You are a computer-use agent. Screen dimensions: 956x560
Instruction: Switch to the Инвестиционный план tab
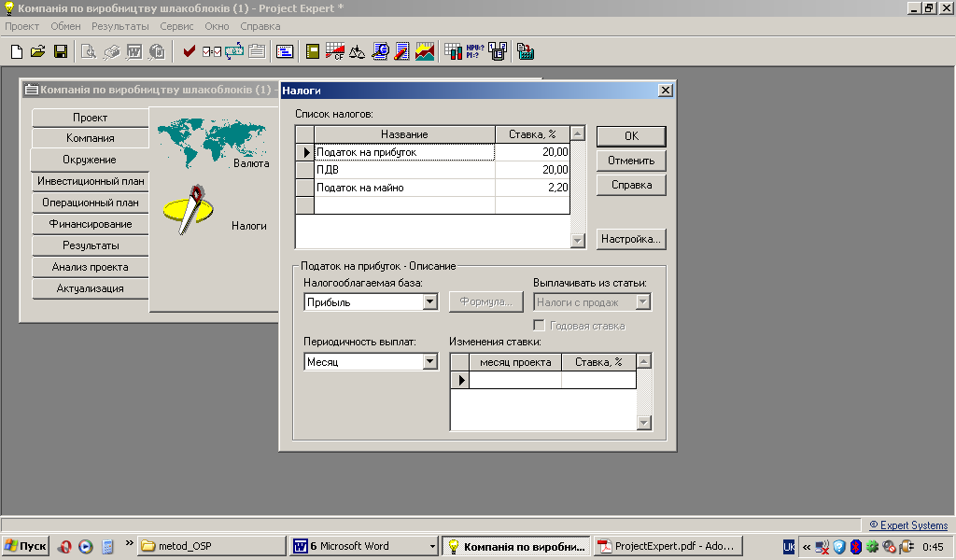point(91,181)
